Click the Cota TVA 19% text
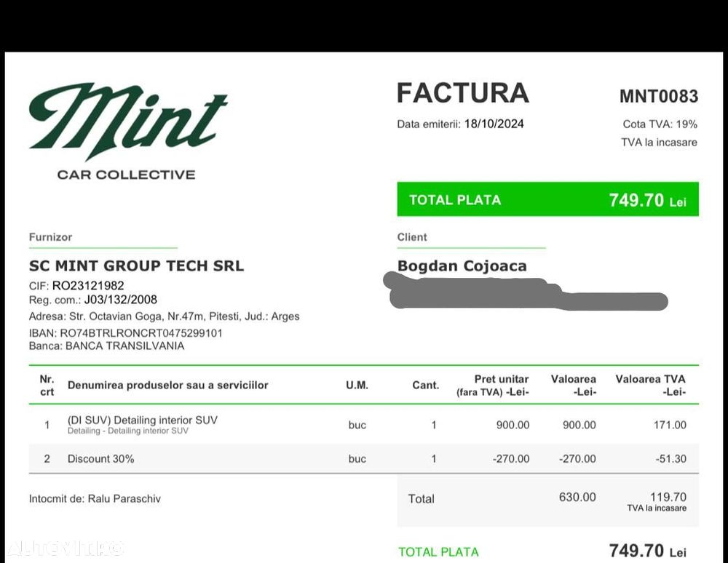The width and height of the screenshot is (728, 563). 660,124
